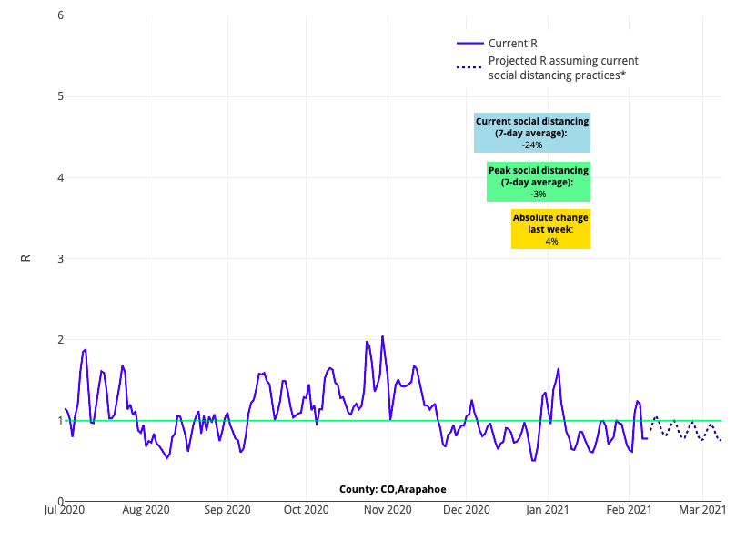The height and width of the screenshot is (550, 756).
Task: Toggle the Projected R legend entry
Action: point(562,67)
